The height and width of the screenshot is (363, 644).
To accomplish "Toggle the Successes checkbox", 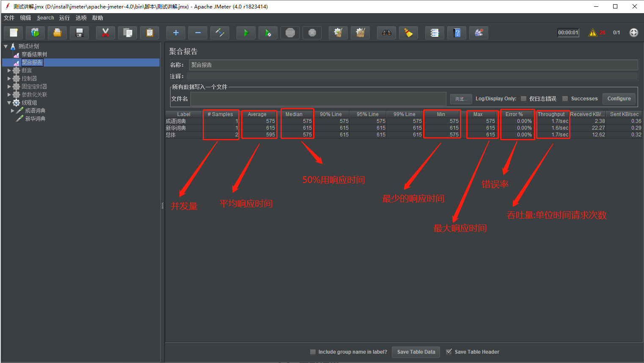I will point(565,99).
